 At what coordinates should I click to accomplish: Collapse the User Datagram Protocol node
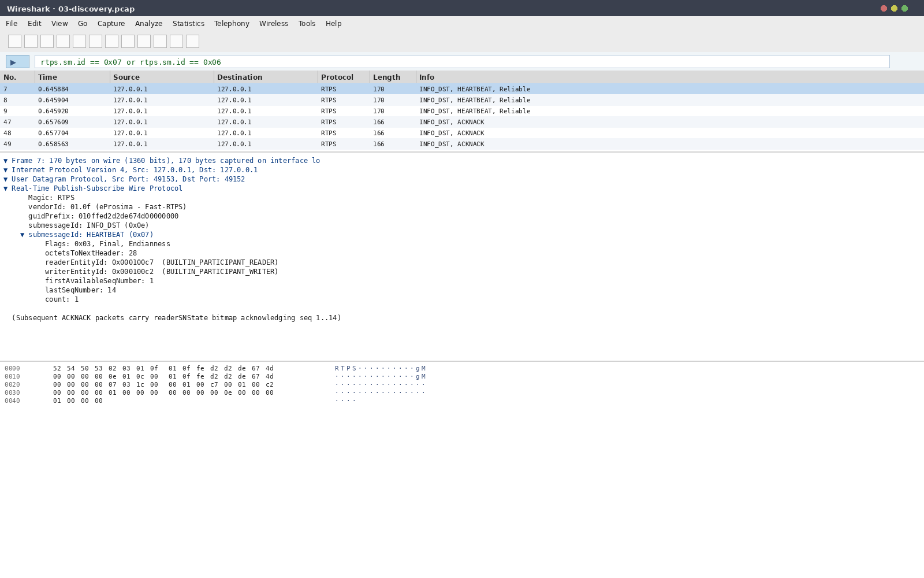click(6, 179)
